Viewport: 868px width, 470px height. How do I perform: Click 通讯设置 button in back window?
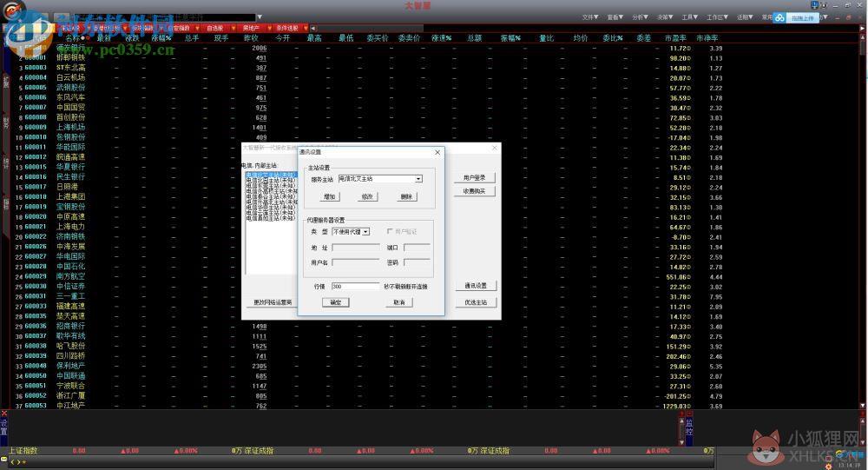476,286
